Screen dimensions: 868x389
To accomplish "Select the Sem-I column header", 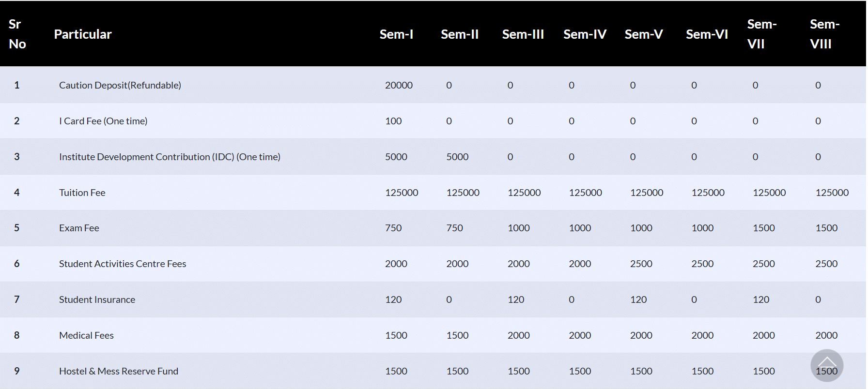I will [396, 34].
